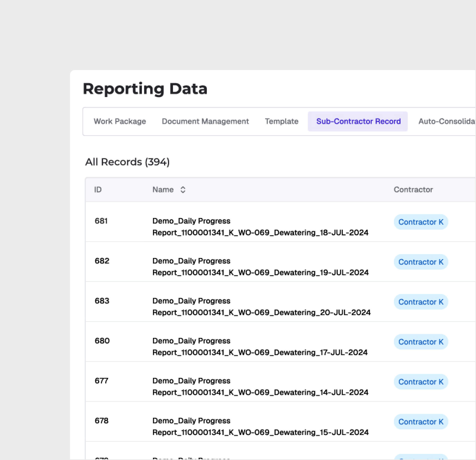Click Contractor K next to record 680
Image resolution: width=476 pixels, height=460 pixels.
pyautogui.click(x=421, y=342)
